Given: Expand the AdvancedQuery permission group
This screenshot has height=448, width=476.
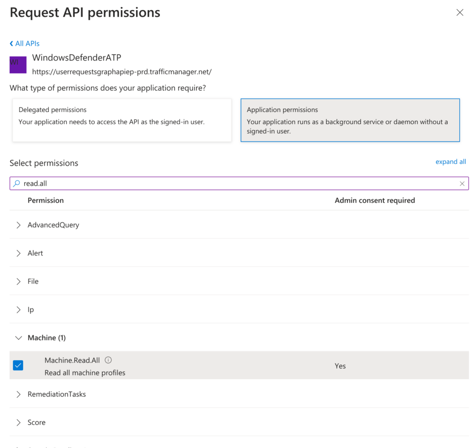Looking at the screenshot, I should [x=19, y=225].
